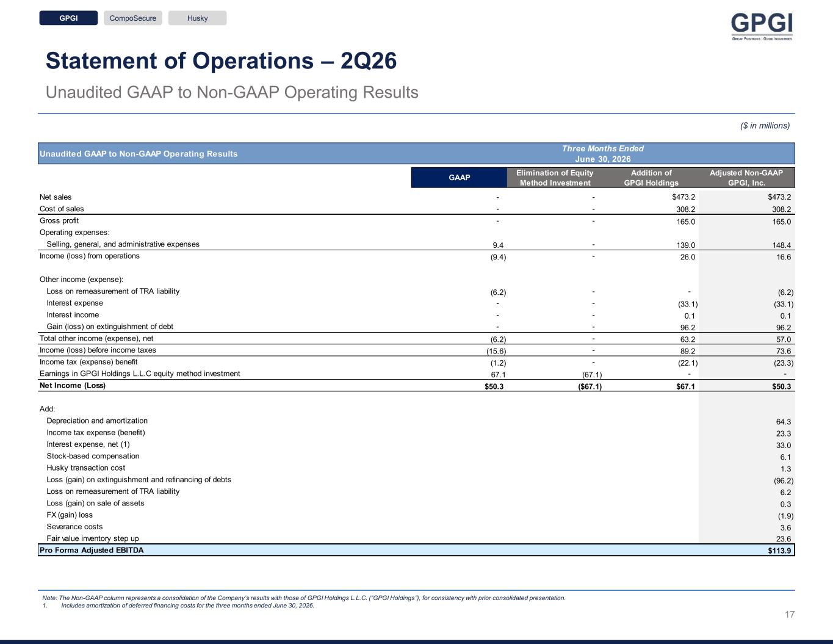This screenshot has height=644, width=833.
Task: Select the 'Net Income (Loss)' row label
Action: pyautogui.click(x=73, y=386)
